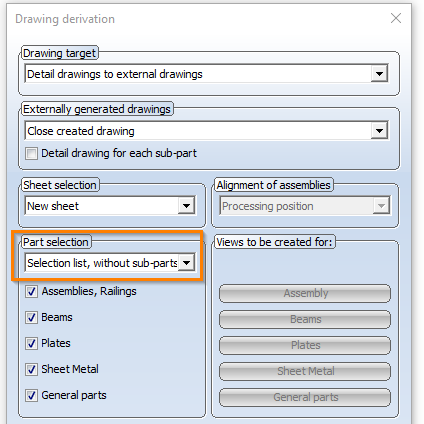
Task: Uncheck the General parts checkbox
Action: click(32, 395)
